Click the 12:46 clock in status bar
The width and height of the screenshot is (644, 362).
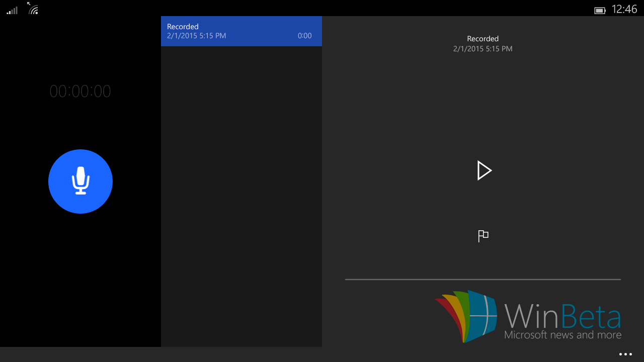coord(624,9)
